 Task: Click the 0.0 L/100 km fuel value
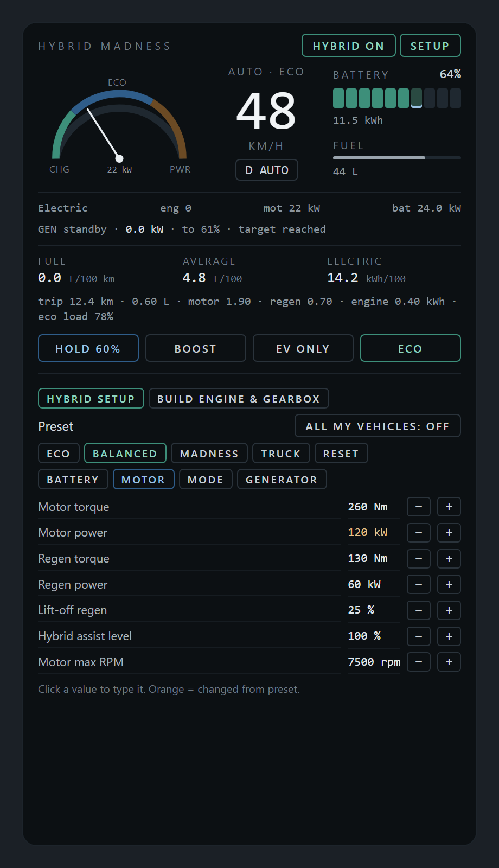coord(76,278)
